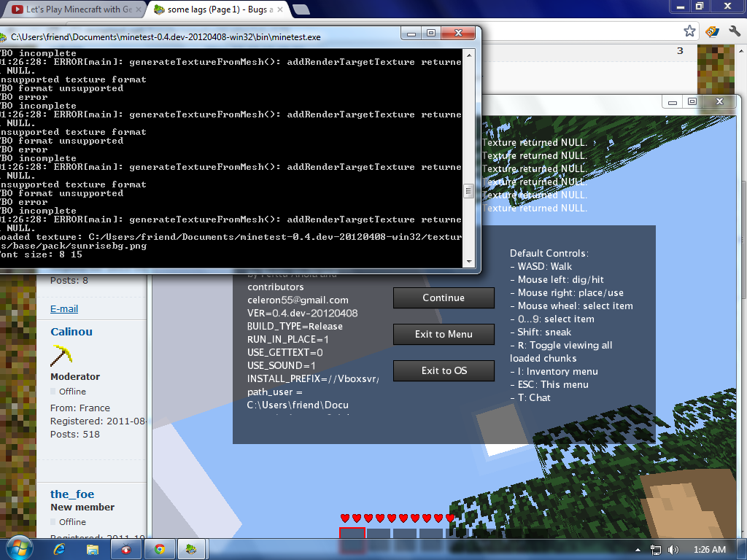Screen dimensions: 747x560
Task: Maximize the Minetest game window
Action: point(692,102)
